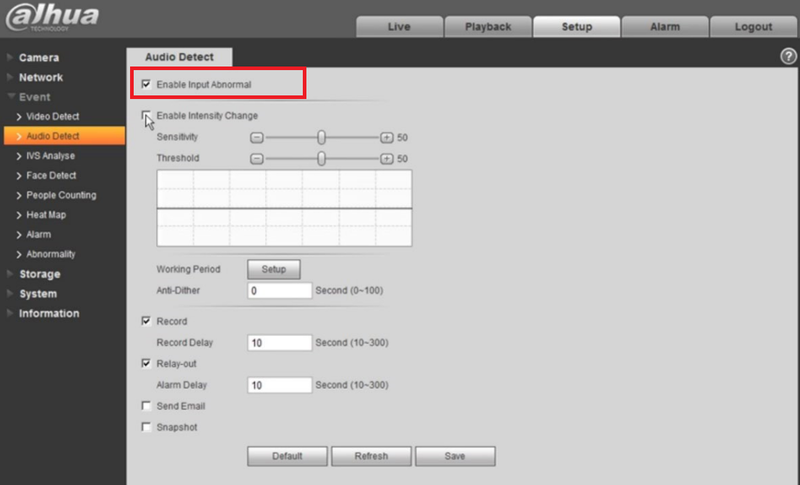Open the Live tab
Viewport: 800px width, 485px height.
(x=399, y=27)
